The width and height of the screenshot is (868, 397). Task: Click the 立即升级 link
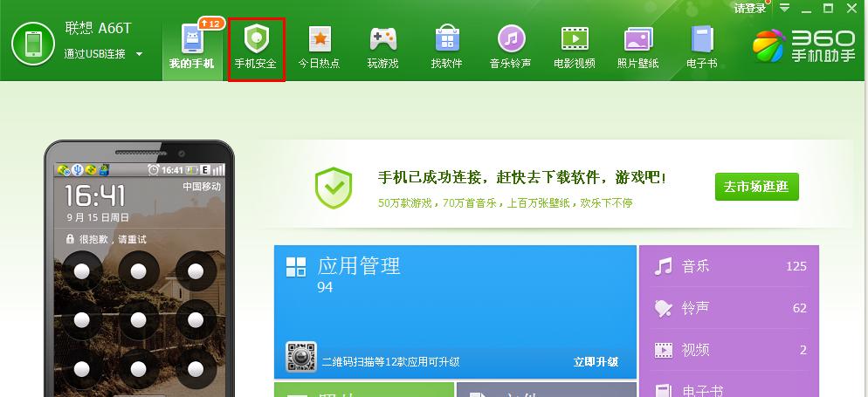[x=596, y=362]
